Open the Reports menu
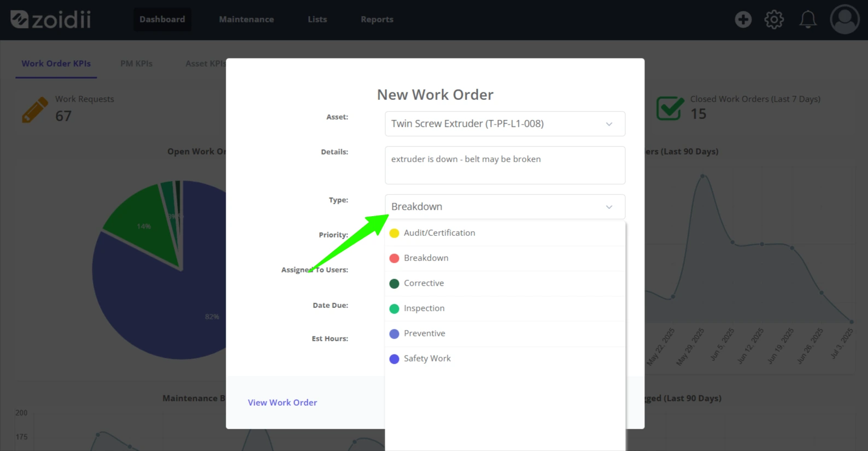The height and width of the screenshot is (451, 868). pyautogui.click(x=377, y=20)
